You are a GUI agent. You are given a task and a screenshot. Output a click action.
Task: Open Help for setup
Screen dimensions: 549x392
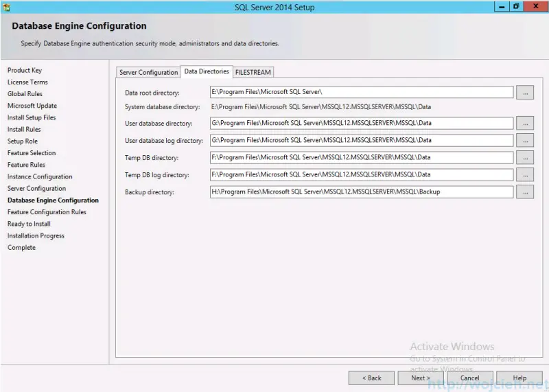coord(519,378)
